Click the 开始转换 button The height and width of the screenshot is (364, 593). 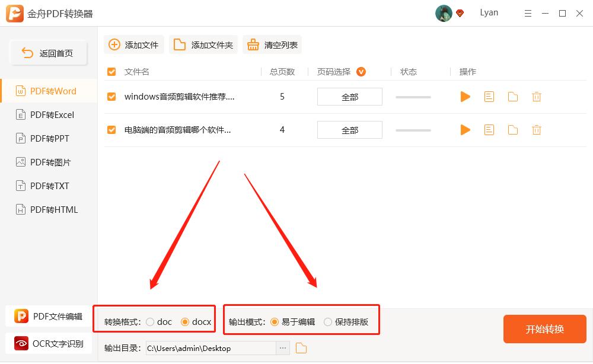(544, 328)
